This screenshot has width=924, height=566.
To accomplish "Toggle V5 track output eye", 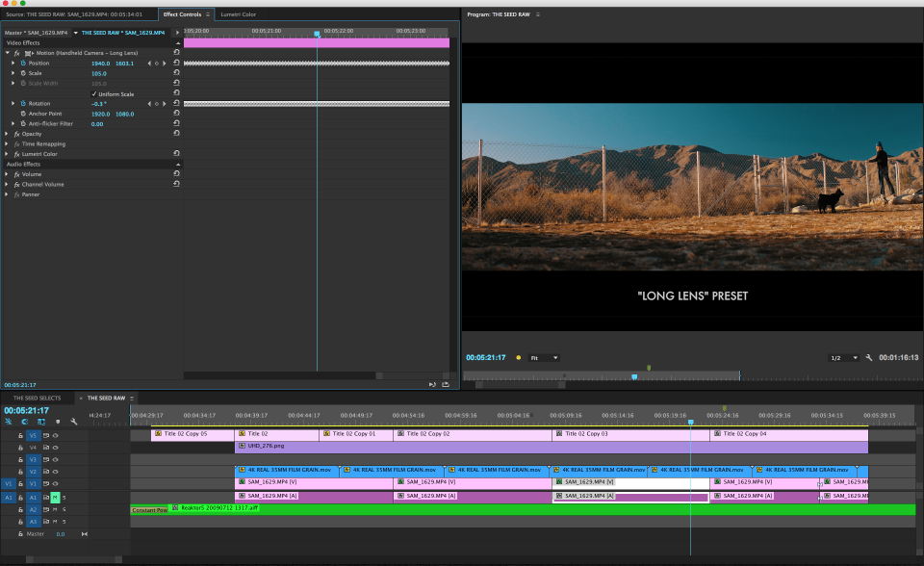I will pyautogui.click(x=56, y=436).
